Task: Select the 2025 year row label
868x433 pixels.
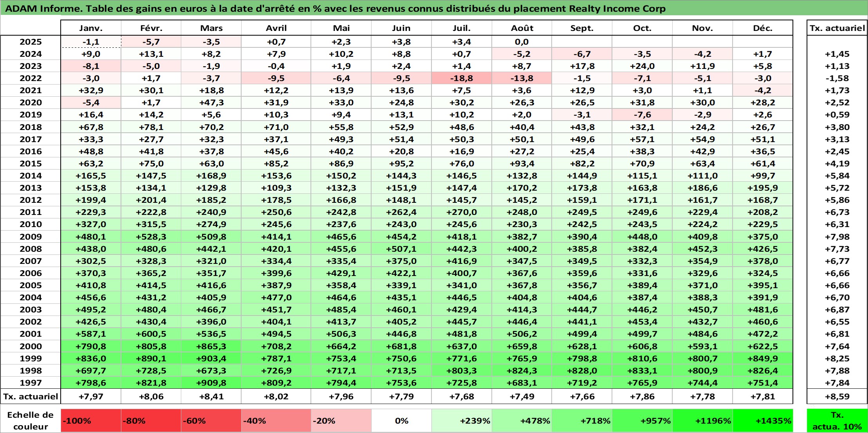Action: pos(31,42)
